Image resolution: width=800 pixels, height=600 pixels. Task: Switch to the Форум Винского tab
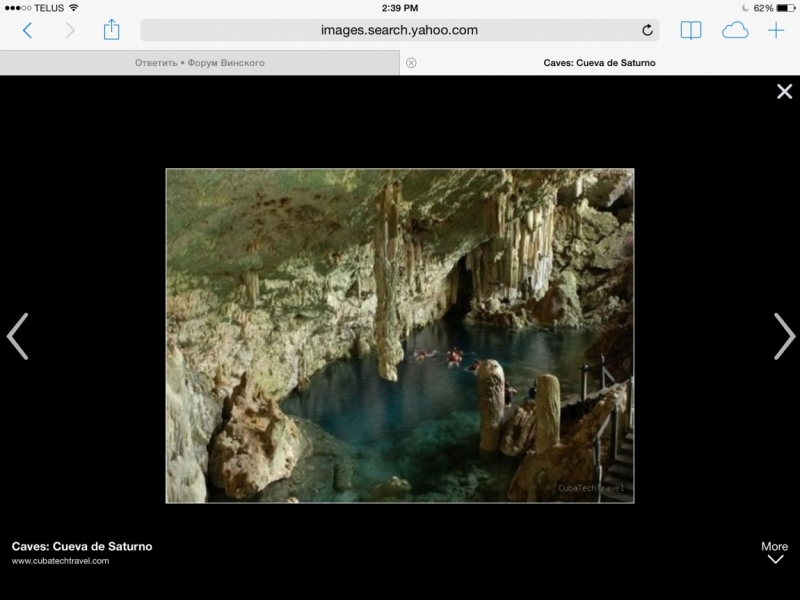200,63
